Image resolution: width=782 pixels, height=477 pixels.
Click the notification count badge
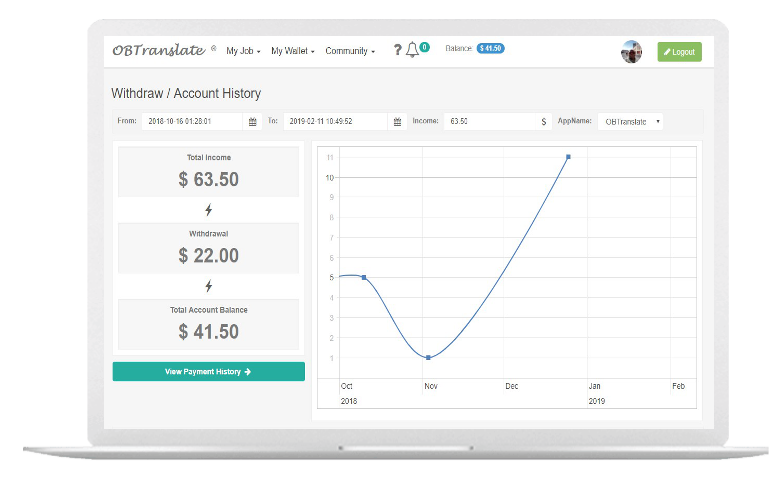pos(424,47)
